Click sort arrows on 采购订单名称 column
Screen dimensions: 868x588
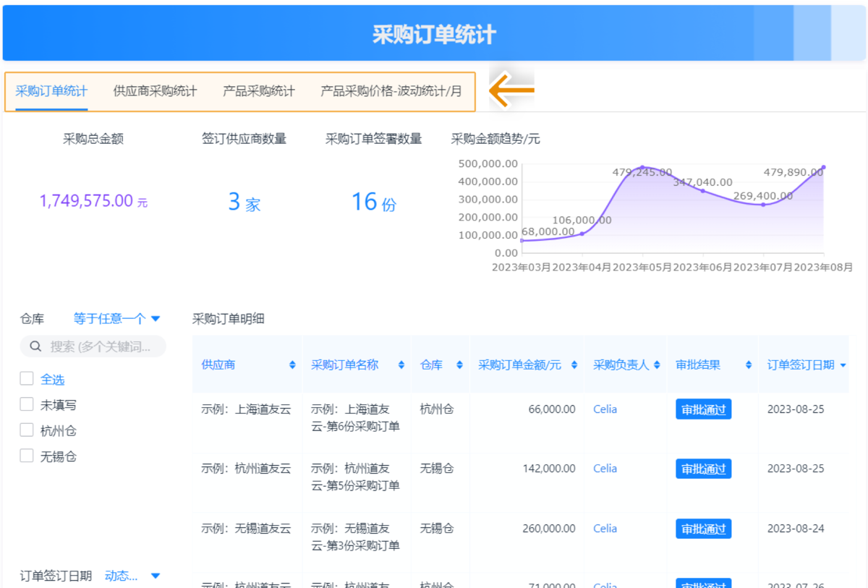tap(401, 365)
